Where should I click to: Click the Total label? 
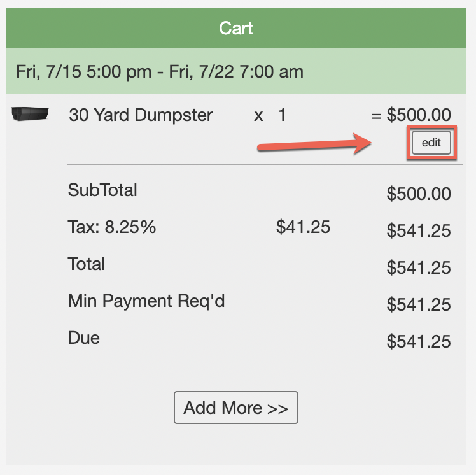pyautogui.click(x=87, y=264)
